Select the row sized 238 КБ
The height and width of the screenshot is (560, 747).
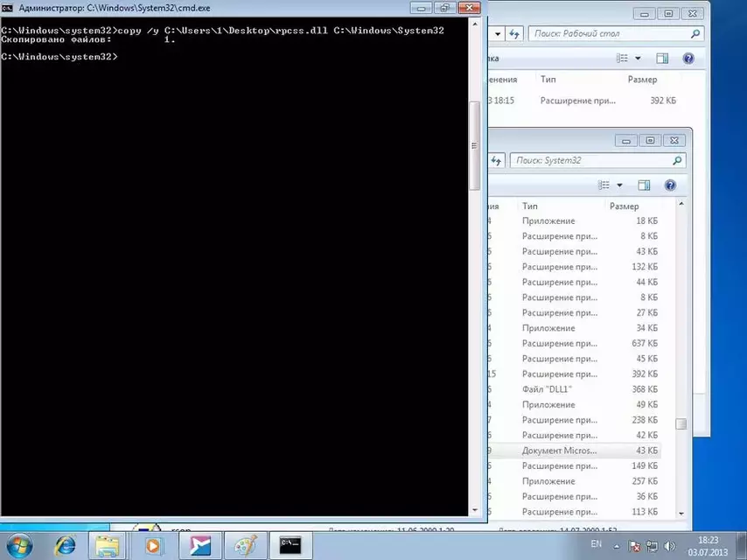point(574,420)
